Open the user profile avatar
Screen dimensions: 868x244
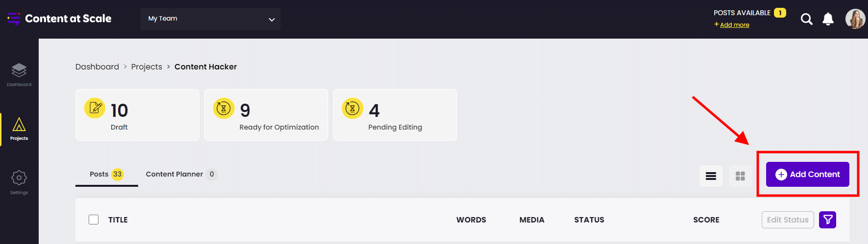point(855,19)
